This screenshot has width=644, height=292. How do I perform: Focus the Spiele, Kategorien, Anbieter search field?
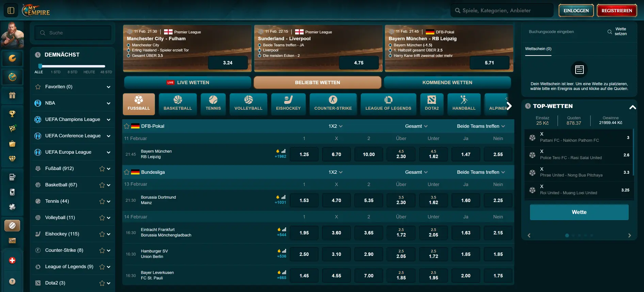coord(502,11)
